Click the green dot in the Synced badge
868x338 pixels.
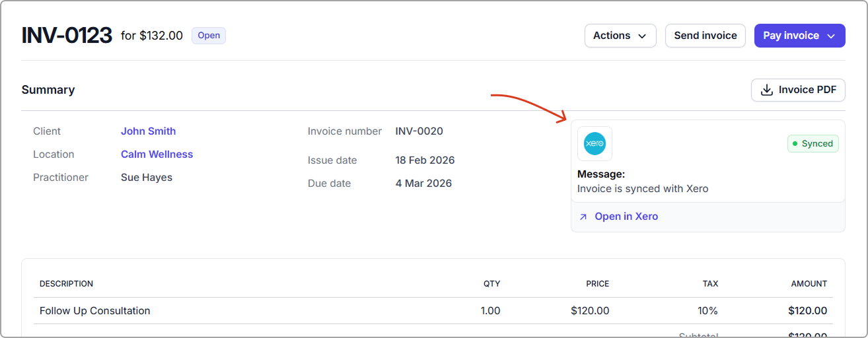point(795,144)
